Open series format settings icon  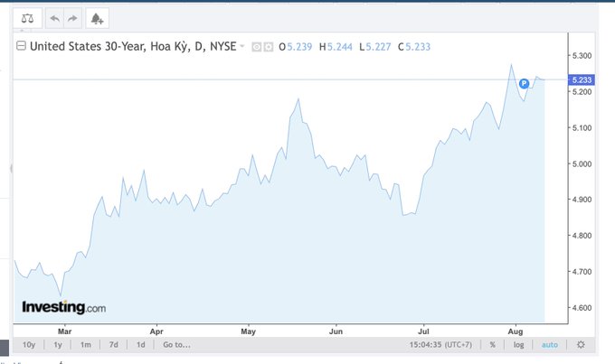coord(269,47)
